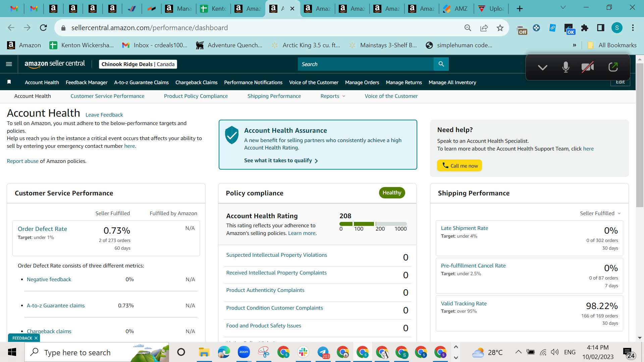Click the Account Health Rating progress bar
Image resolution: width=644 pixels, height=362 pixels.
click(x=373, y=224)
